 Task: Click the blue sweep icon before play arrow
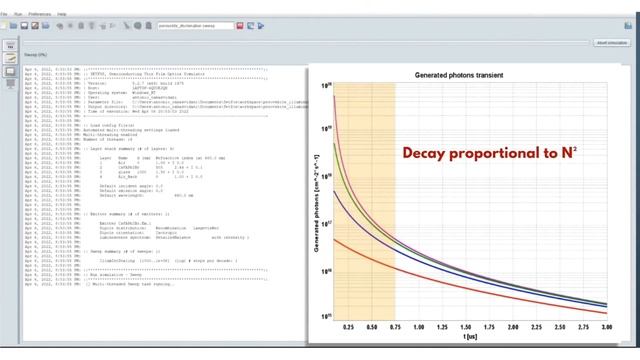[x=251, y=26]
